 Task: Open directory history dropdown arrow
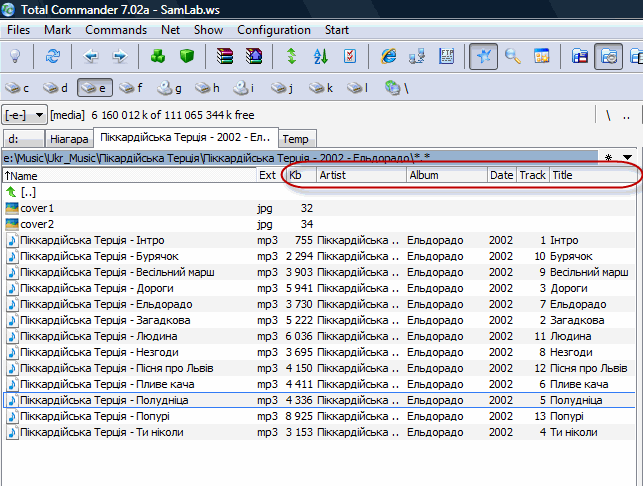coord(627,157)
